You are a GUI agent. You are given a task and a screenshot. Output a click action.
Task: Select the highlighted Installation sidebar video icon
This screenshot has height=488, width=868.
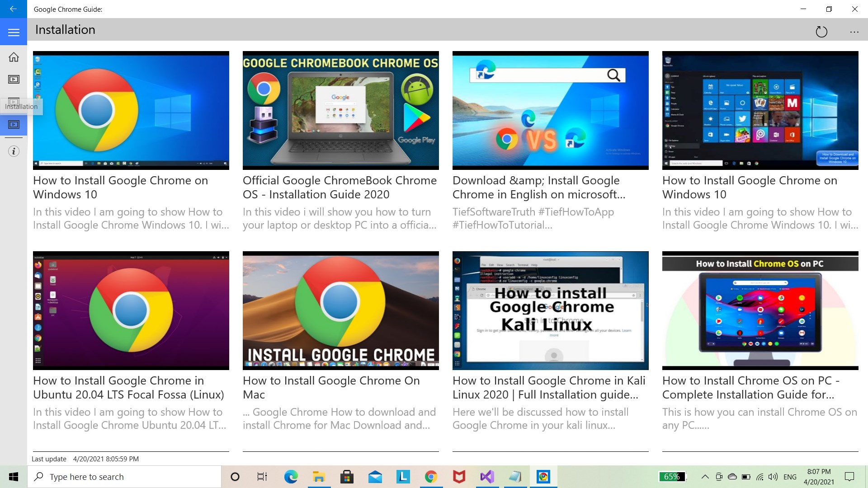tap(14, 124)
